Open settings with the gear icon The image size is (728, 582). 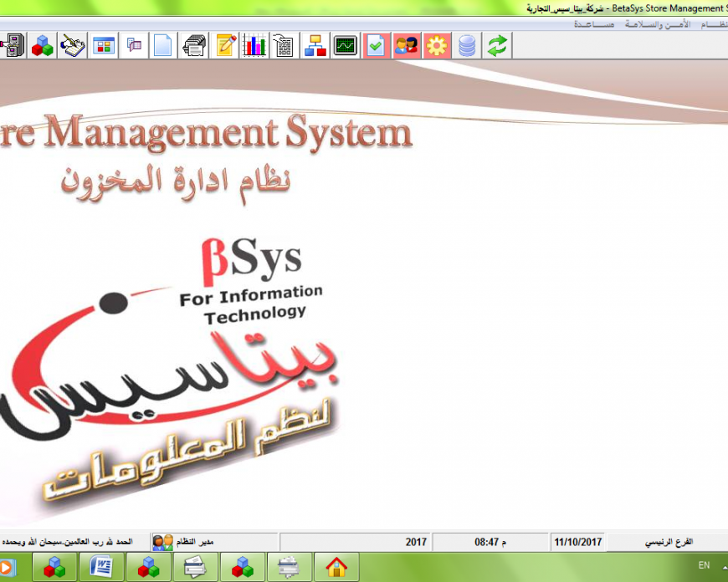(435, 46)
